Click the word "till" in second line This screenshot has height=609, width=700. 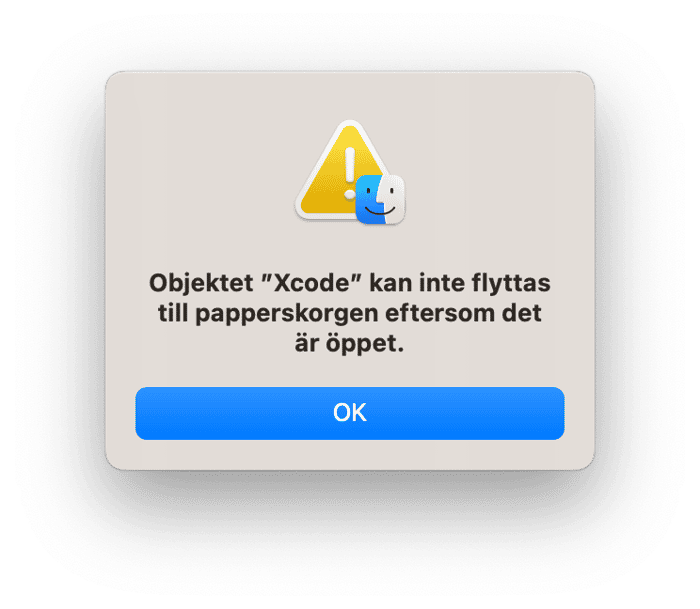coord(173,313)
